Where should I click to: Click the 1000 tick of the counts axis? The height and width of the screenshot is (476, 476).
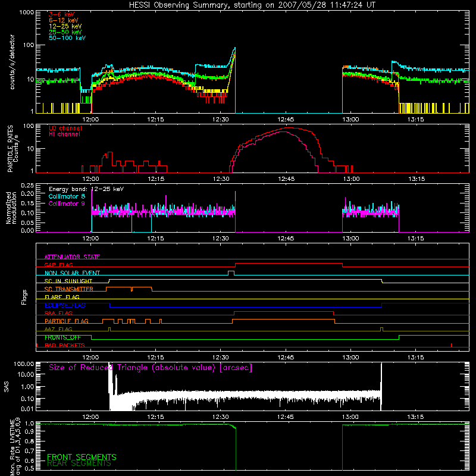(x=27, y=12)
